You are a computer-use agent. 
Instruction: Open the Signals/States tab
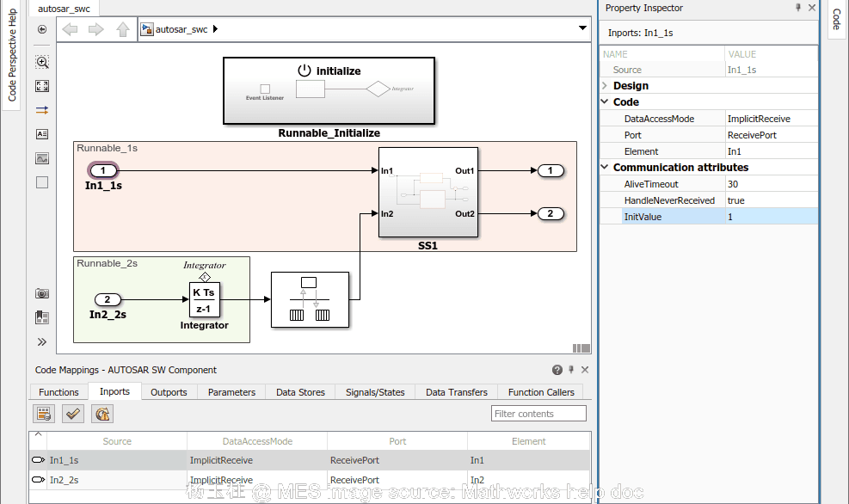pyautogui.click(x=374, y=391)
